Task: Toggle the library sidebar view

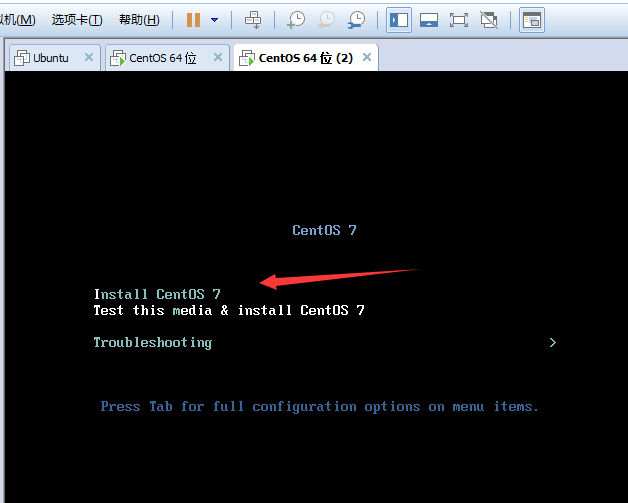Action: tap(399, 20)
